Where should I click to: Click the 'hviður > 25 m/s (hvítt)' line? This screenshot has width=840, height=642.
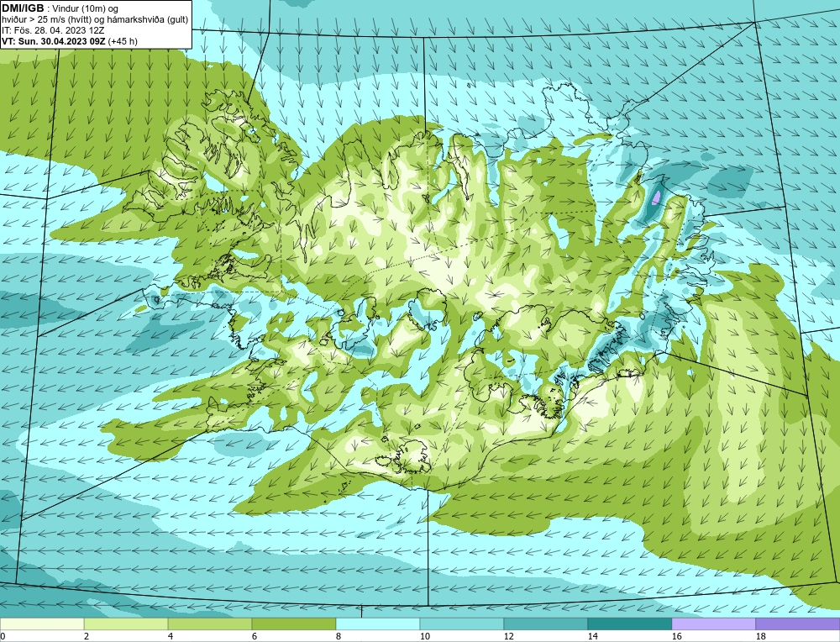tap(46, 20)
